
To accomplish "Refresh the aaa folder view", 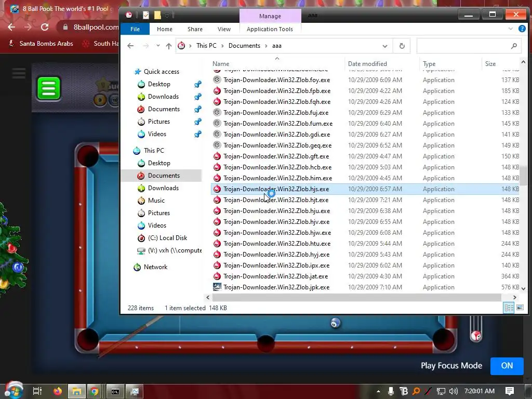I will pos(402,46).
